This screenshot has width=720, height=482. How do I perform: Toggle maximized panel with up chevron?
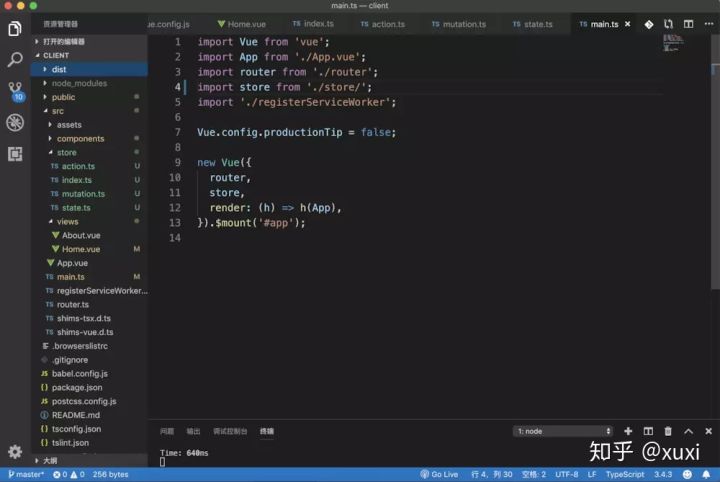pyautogui.click(x=688, y=431)
